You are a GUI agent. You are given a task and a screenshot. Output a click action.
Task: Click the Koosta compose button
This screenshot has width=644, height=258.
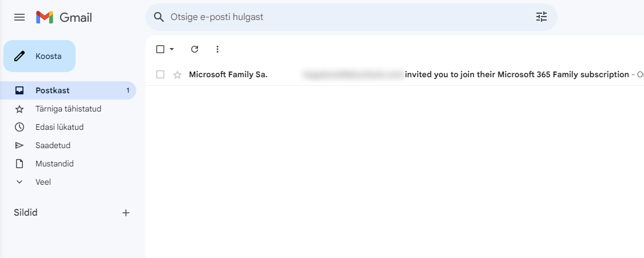click(39, 56)
